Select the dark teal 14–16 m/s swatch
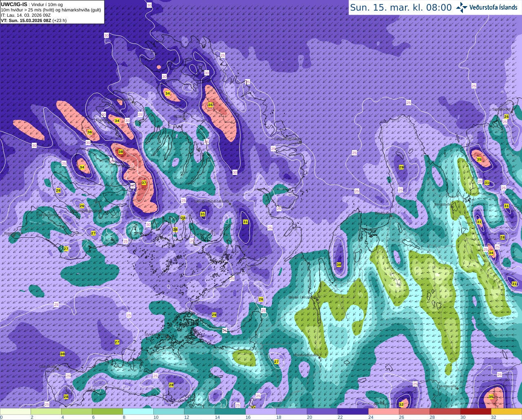This screenshot has width=522, height=420. [230, 411]
